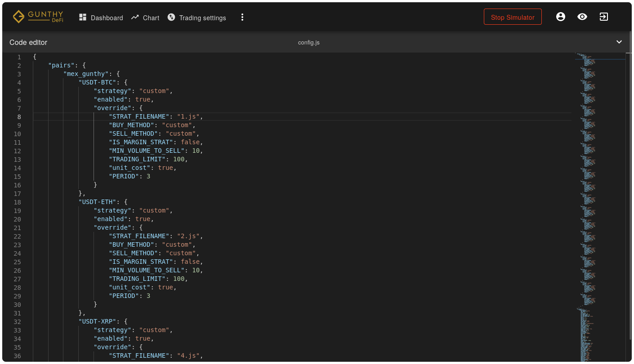Open the user account profile icon
This screenshot has width=634, height=364.
click(x=560, y=17)
